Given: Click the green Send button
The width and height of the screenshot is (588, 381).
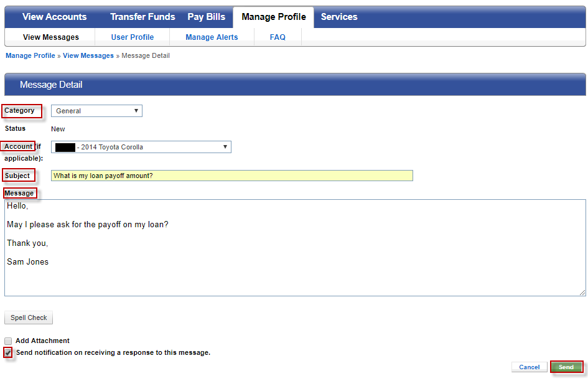Looking at the screenshot, I should pyautogui.click(x=566, y=367).
